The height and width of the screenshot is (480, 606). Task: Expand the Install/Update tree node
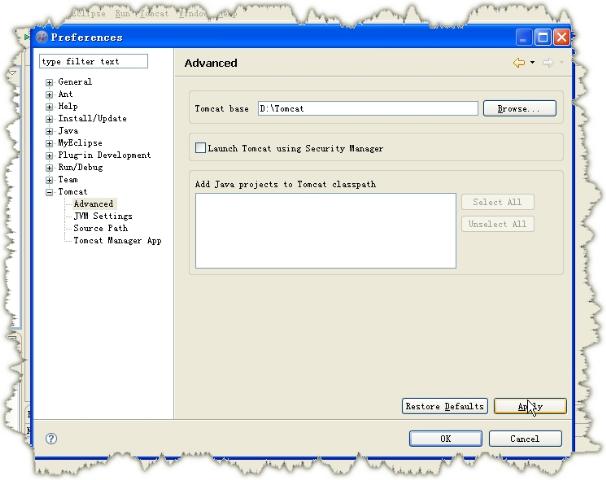tap(49, 119)
